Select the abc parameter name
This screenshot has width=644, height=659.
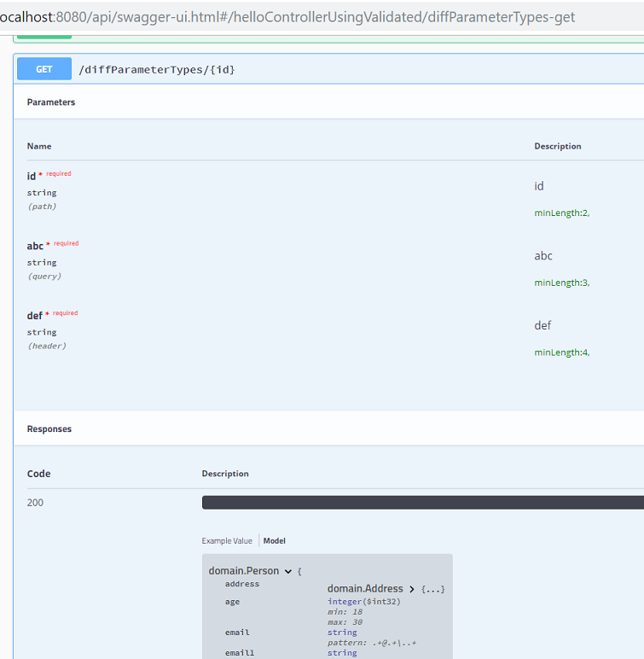pos(35,246)
